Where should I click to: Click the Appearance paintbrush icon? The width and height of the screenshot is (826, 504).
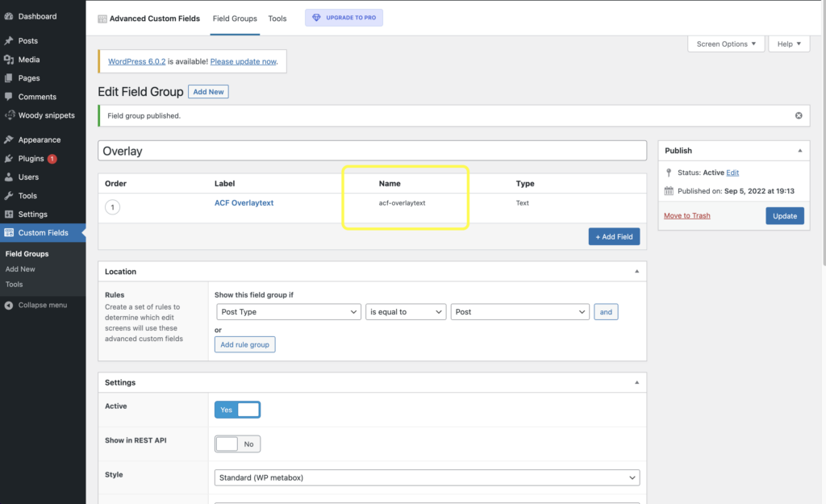(8, 140)
